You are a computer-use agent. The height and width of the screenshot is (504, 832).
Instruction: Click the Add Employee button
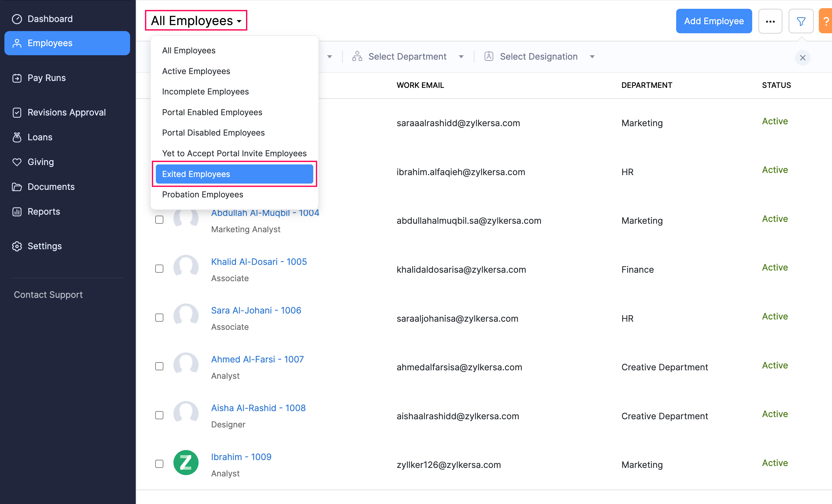point(714,21)
